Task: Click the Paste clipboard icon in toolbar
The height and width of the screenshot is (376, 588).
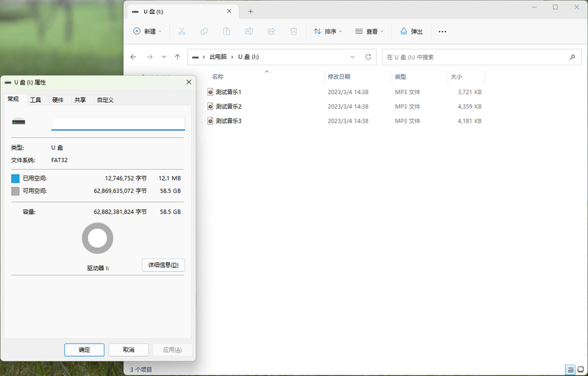Action: coord(226,32)
